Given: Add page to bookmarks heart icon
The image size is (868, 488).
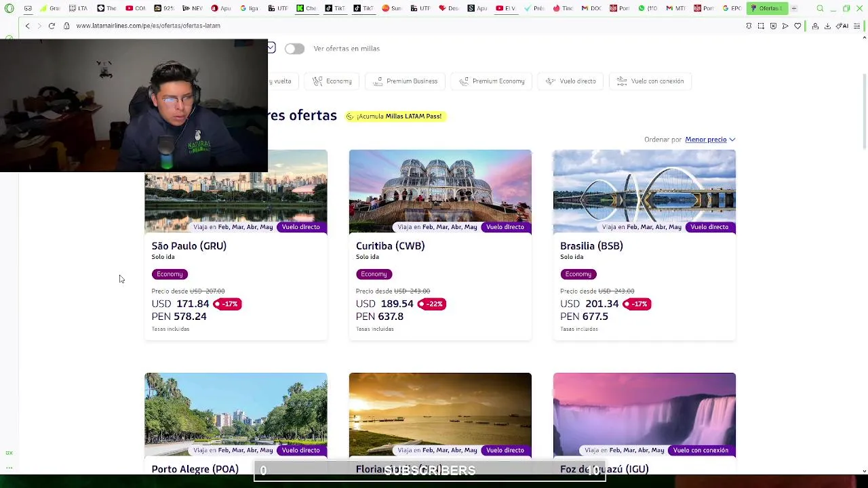Looking at the screenshot, I should coord(797,26).
